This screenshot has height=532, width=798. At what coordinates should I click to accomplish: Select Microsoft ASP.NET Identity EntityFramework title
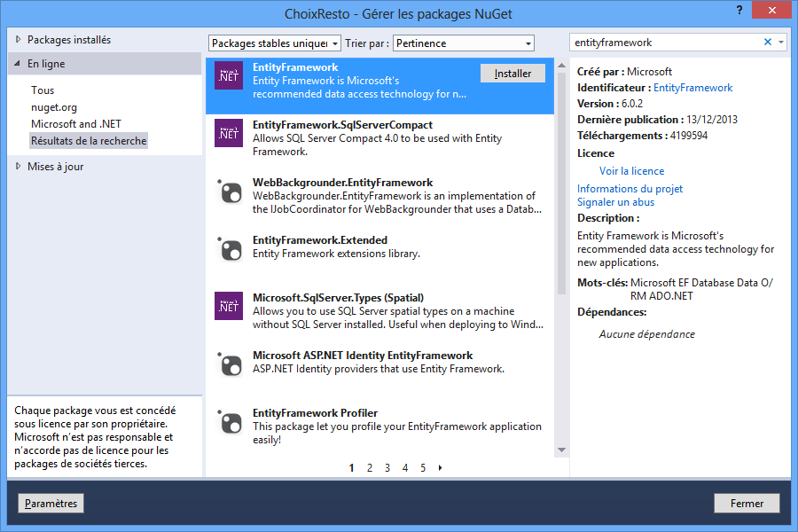363,356
